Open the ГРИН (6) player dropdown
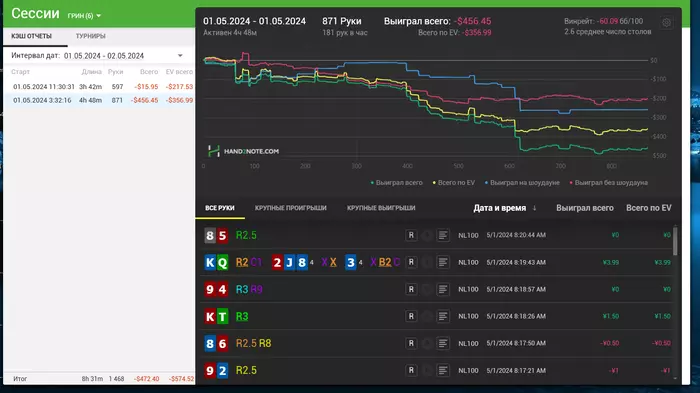This screenshot has width=700, height=393. coord(84,16)
